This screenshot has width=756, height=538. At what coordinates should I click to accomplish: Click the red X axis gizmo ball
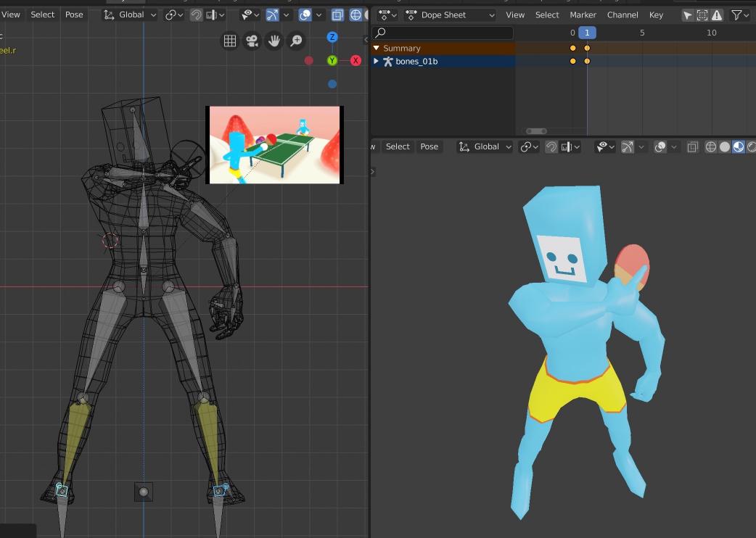356,61
